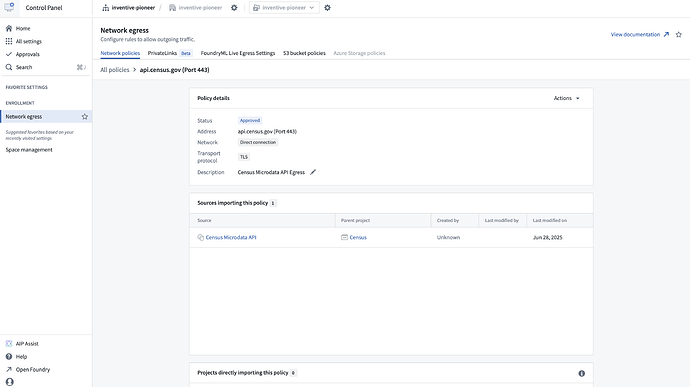Switch to Azure Storage policies tab
690x387 pixels.
coord(359,53)
